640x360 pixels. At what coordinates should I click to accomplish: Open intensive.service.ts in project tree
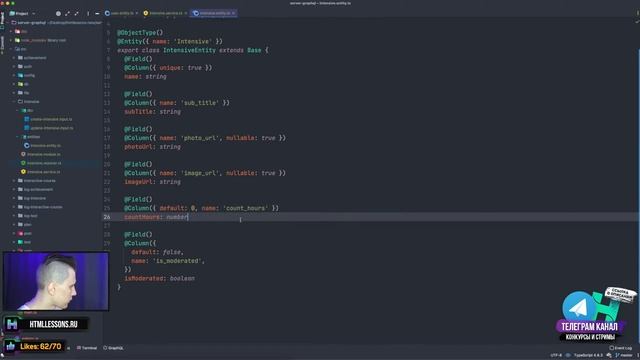(40, 172)
